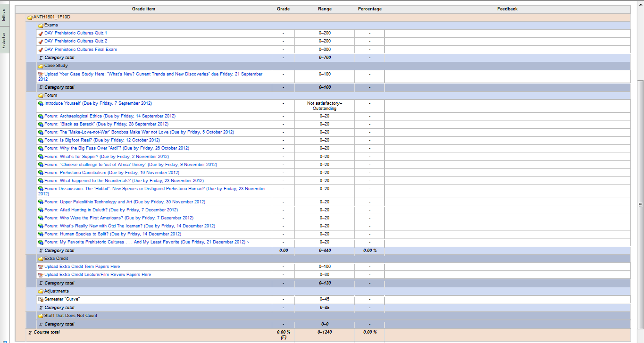The image size is (644, 343).
Task: Click the vertical page scrollbar thumb
Action: pos(640,204)
